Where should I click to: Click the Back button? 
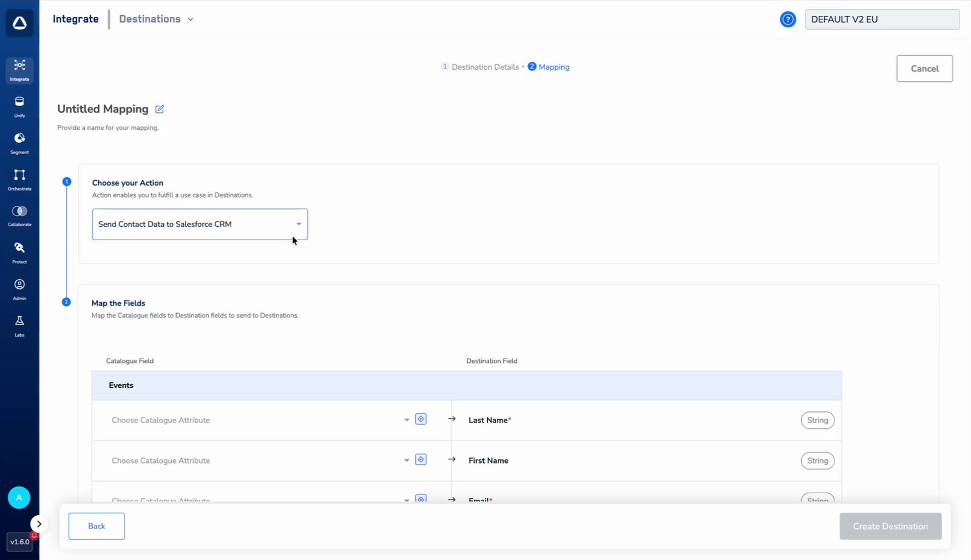pyautogui.click(x=96, y=526)
